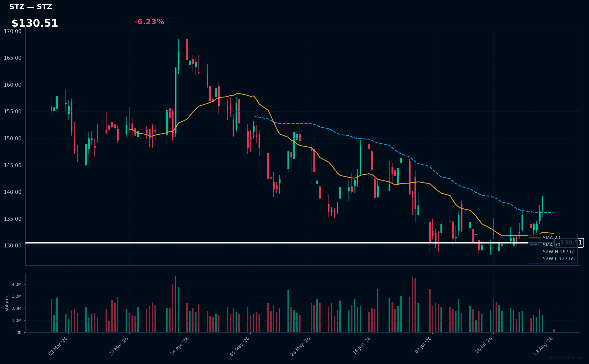Click the 16 Jun '26 date label
589x364 pixels.
pos(362,345)
